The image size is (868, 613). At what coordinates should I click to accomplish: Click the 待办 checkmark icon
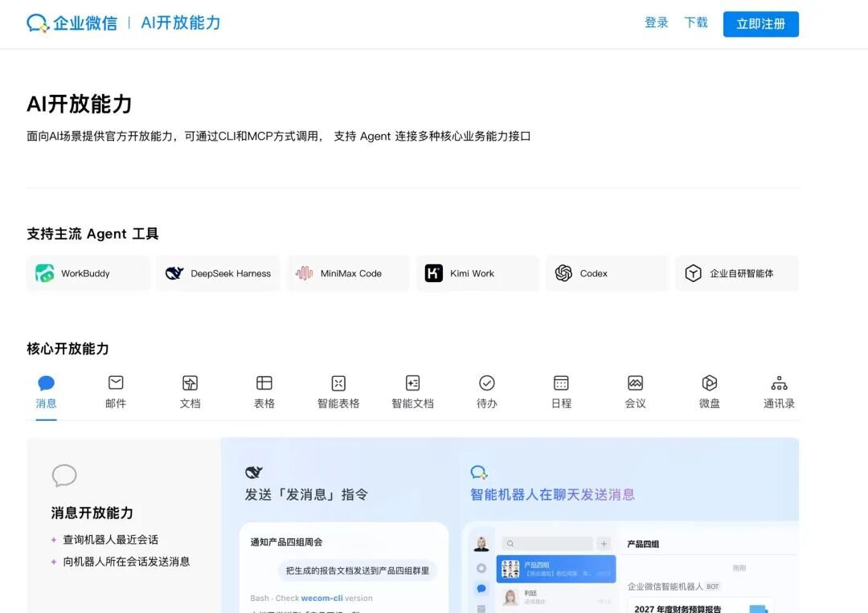(486, 383)
